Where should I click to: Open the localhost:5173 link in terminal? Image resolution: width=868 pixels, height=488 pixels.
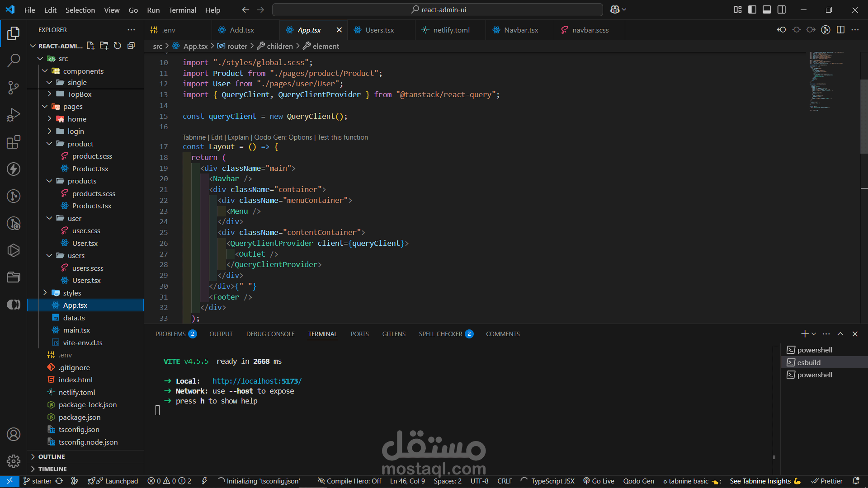(x=257, y=381)
